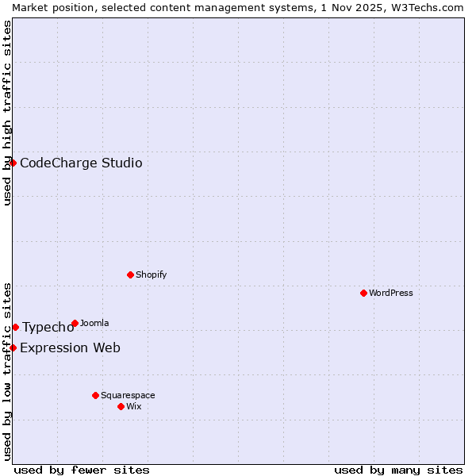Select the CodeCharge Studio data point marker
The height and width of the screenshot is (476, 476).
point(13,163)
